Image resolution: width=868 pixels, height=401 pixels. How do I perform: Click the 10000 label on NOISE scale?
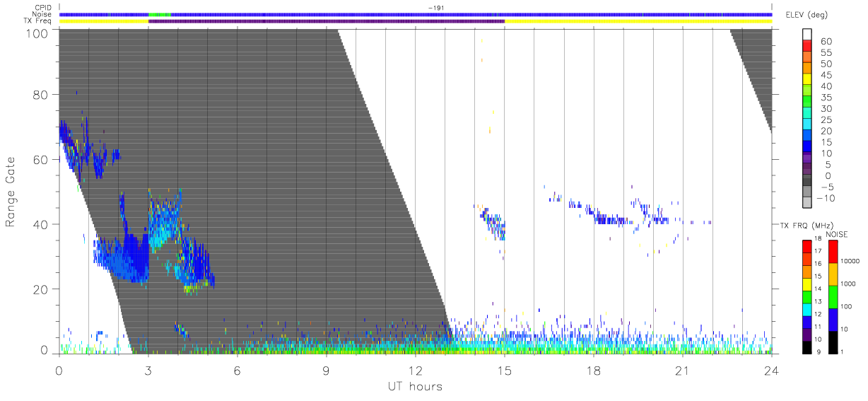pyautogui.click(x=851, y=262)
